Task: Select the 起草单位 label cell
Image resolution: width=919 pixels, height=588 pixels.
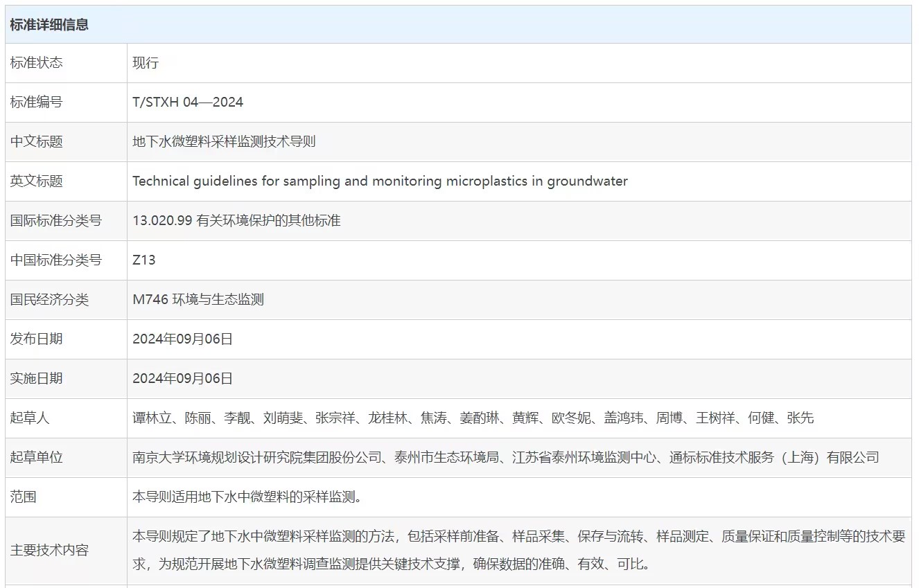Action: click(x=66, y=458)
